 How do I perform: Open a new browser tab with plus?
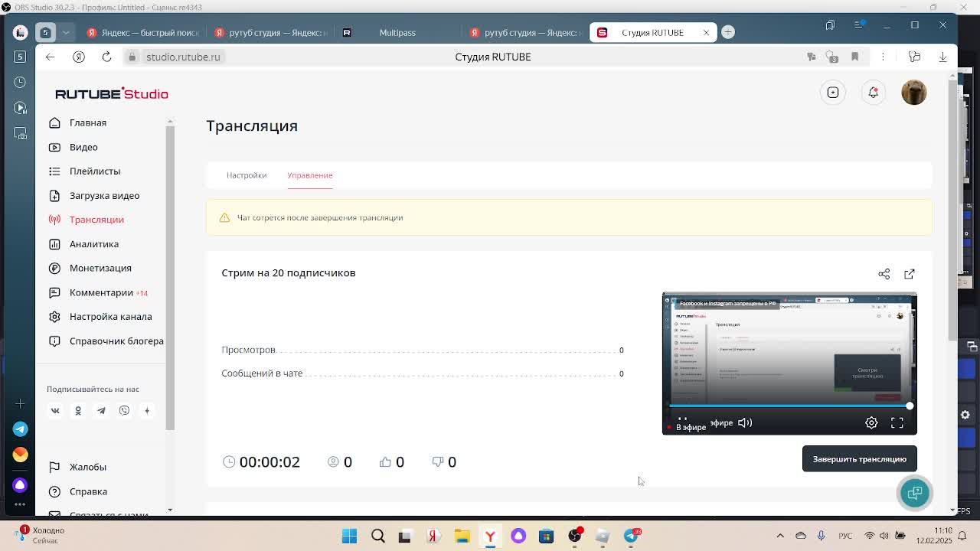[x=728, y=32]
